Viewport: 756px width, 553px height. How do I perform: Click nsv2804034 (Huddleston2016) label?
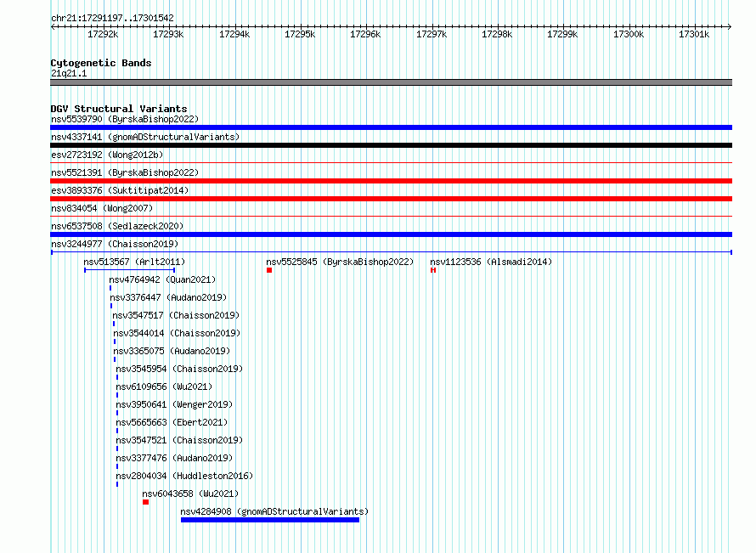[184, 476]
